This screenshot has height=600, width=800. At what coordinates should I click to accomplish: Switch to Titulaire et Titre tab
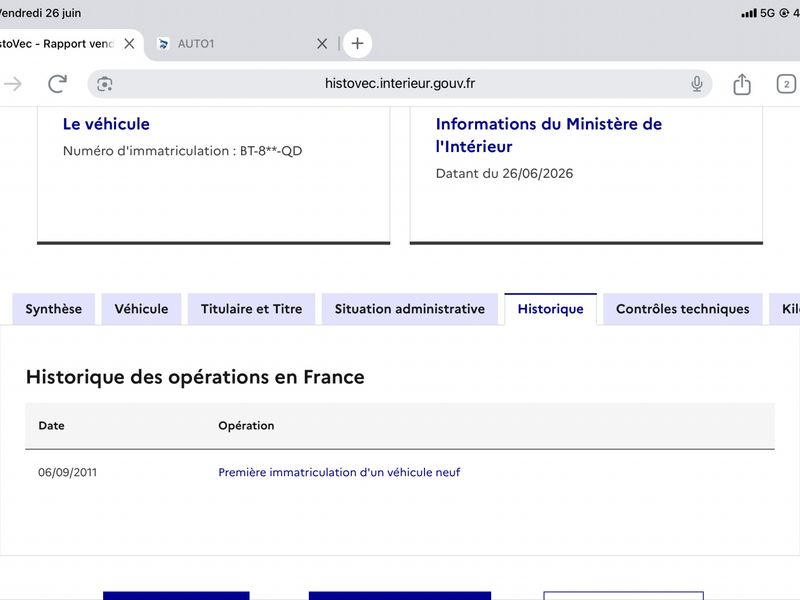(252, 309)
